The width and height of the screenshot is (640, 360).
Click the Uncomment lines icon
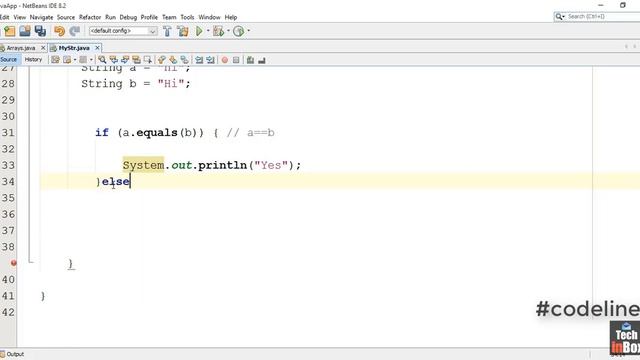(262, 60)
